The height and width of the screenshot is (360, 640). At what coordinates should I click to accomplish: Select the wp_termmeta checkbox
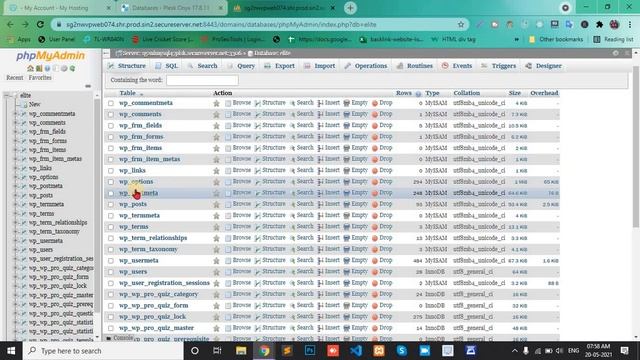pyautogui.click(x=111, y=216)
